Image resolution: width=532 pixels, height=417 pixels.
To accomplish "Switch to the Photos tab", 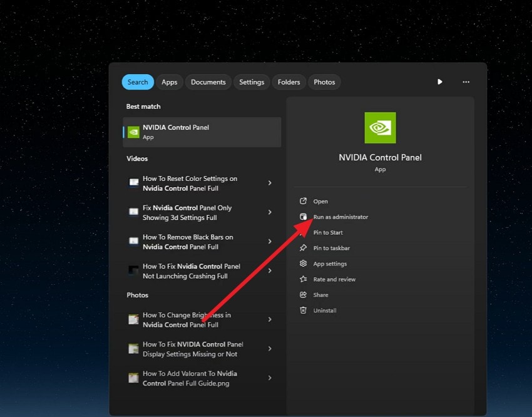I will 324,82.
